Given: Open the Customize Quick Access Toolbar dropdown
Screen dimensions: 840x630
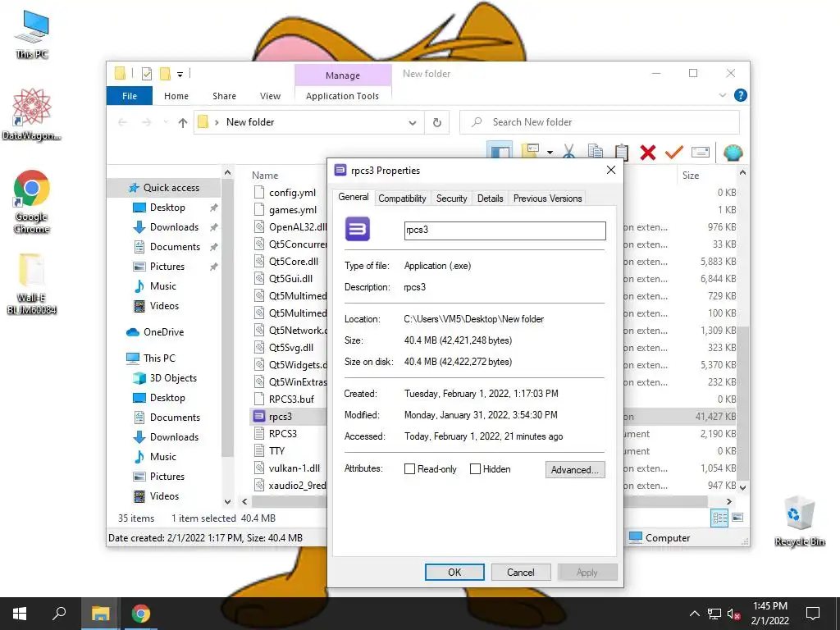Looking at the screenshot, I should (x=180, y=75).
